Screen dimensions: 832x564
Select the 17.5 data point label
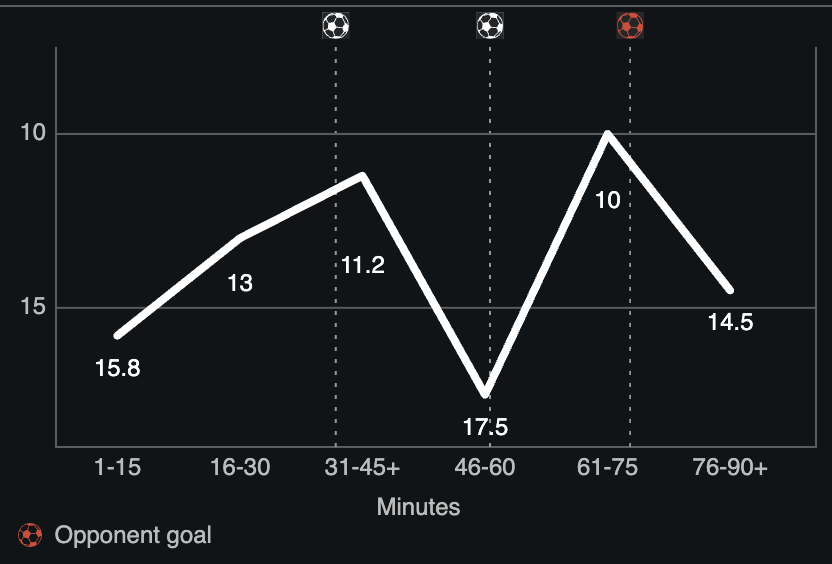tap(485, 428)
